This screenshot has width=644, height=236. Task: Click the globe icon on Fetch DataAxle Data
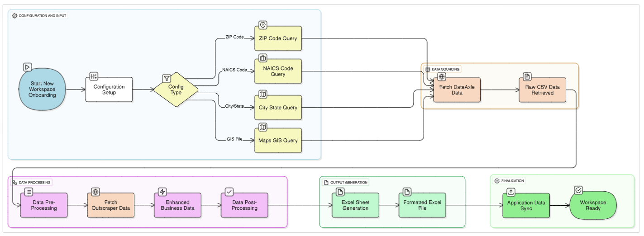click(x=442, y=76)
